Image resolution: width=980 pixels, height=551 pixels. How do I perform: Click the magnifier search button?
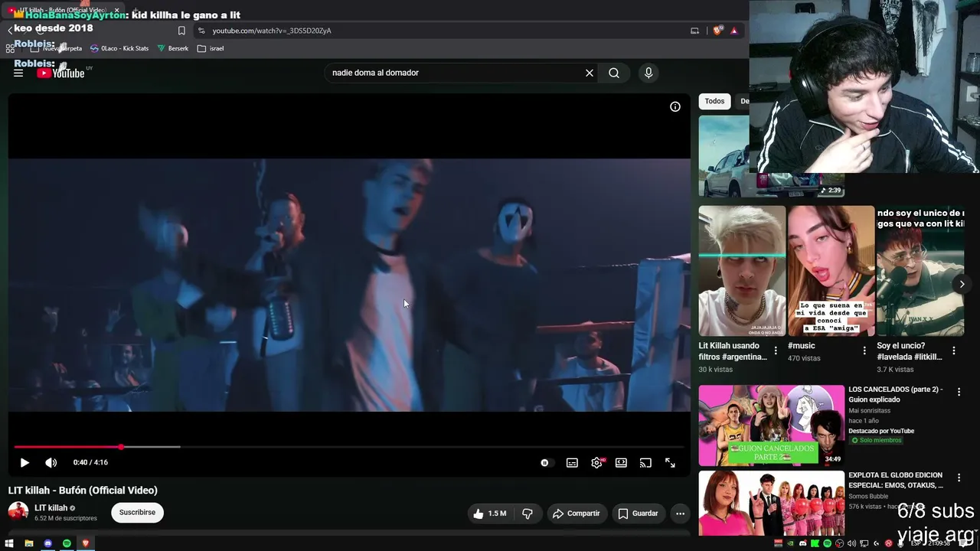click(x=614, y=73)
